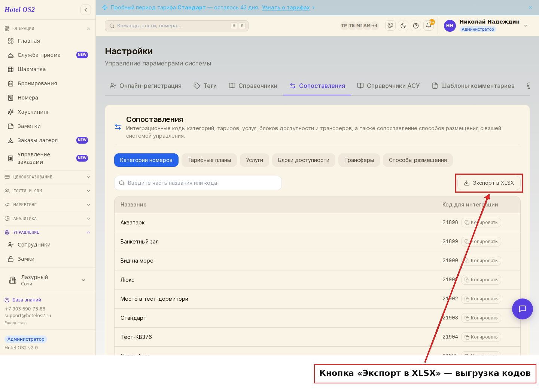
Task: Select the Сопоставления tab
Action: point(317,86)
